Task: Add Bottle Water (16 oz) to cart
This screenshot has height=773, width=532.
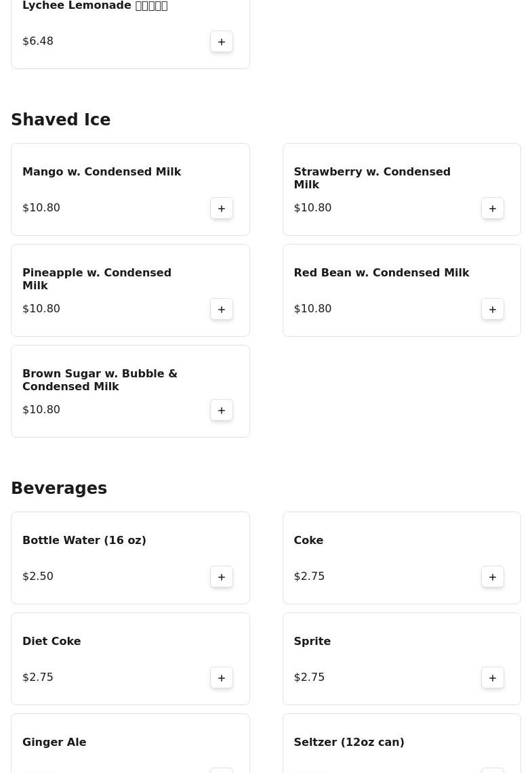Action: point(222,577)
